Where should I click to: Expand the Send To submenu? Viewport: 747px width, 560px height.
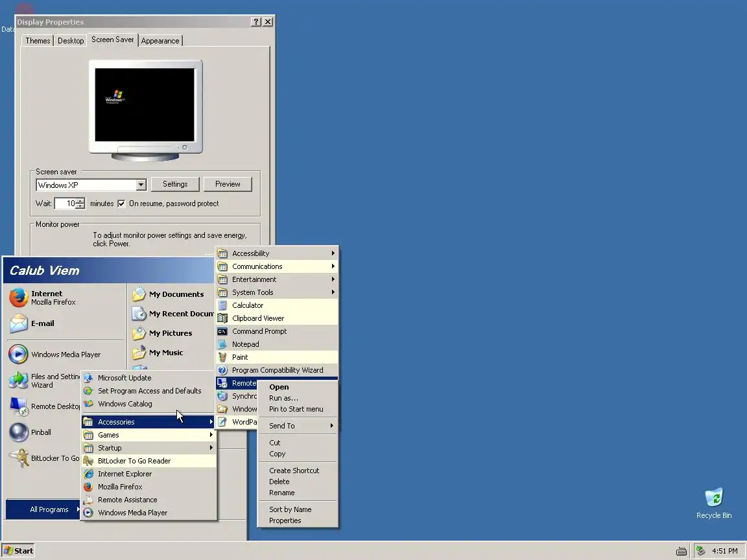[298, 426]
